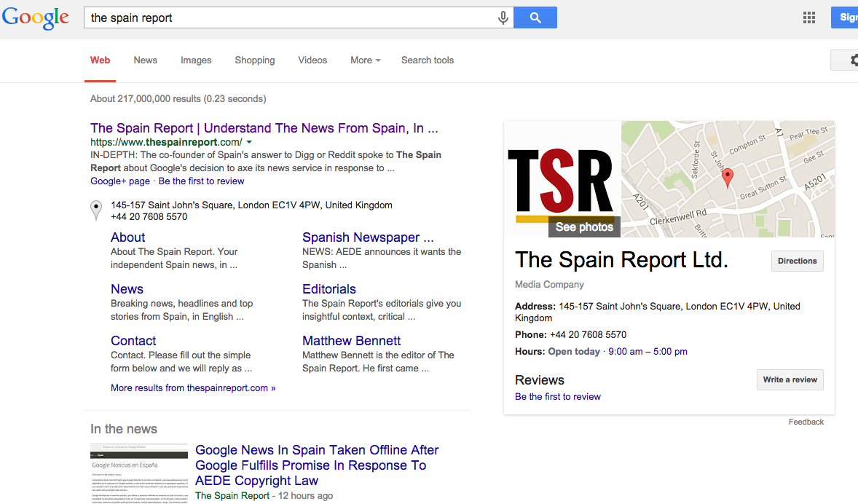
Task: Open the Matthew Bennett sitelink
Action: [x=351, y=340]
